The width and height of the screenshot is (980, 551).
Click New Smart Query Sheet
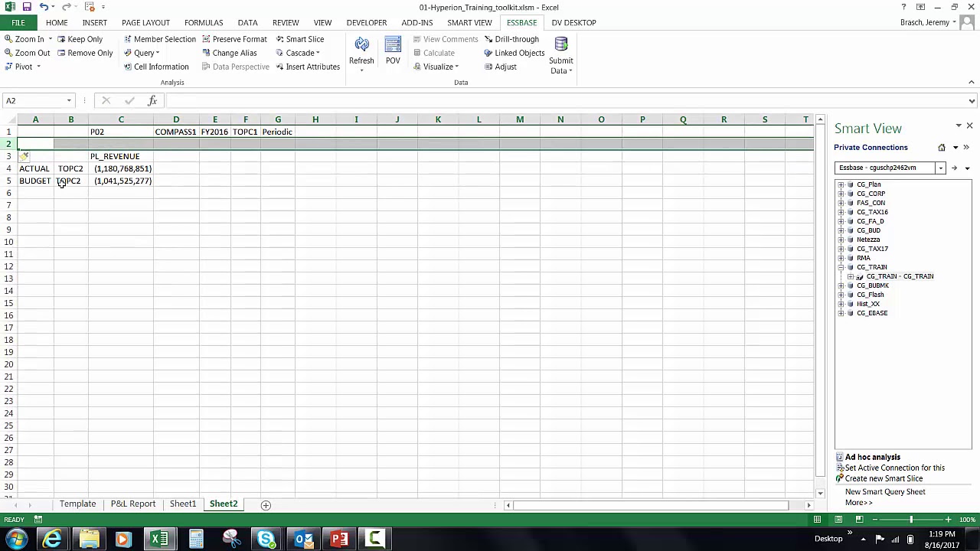point(885,492)
